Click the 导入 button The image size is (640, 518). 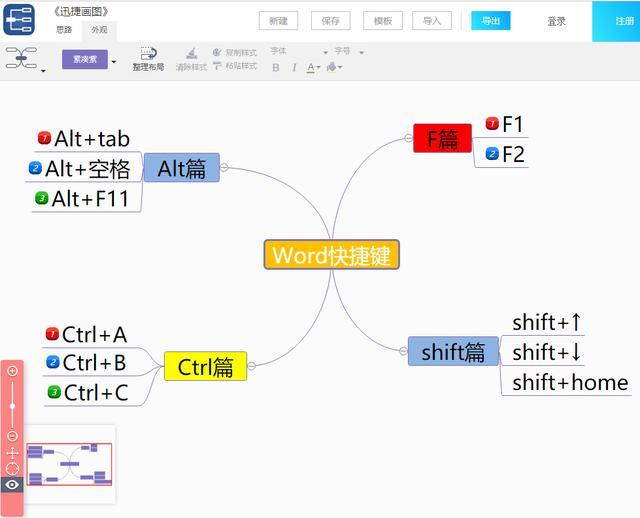tap(432, 21)
